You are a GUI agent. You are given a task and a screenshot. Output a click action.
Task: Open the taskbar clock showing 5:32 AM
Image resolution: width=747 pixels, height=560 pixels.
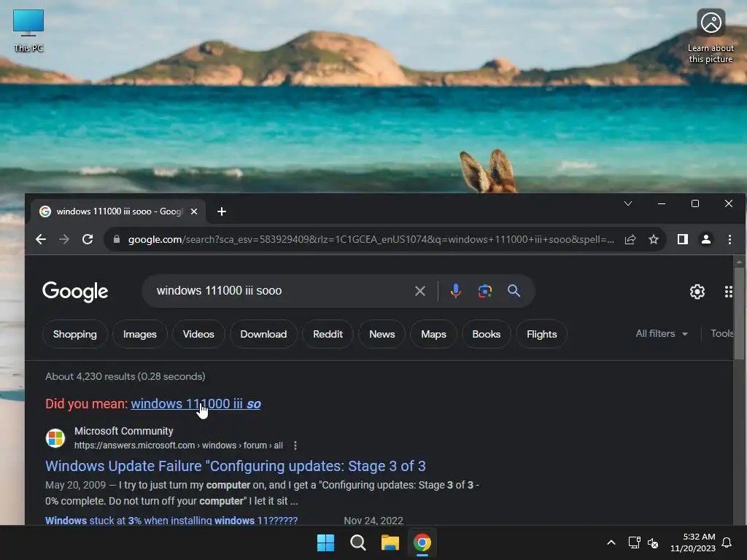693,542
